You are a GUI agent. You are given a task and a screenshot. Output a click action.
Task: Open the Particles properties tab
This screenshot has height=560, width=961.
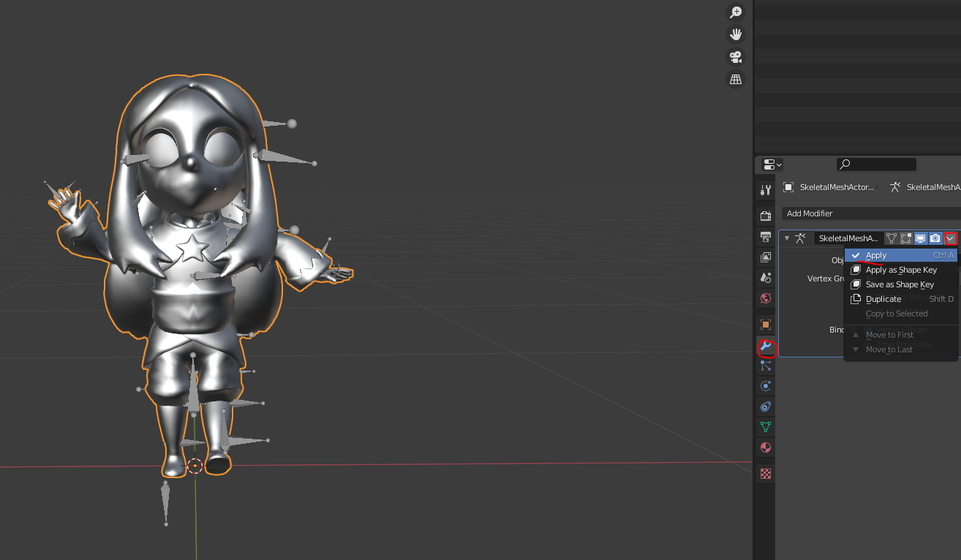(766, 366)
